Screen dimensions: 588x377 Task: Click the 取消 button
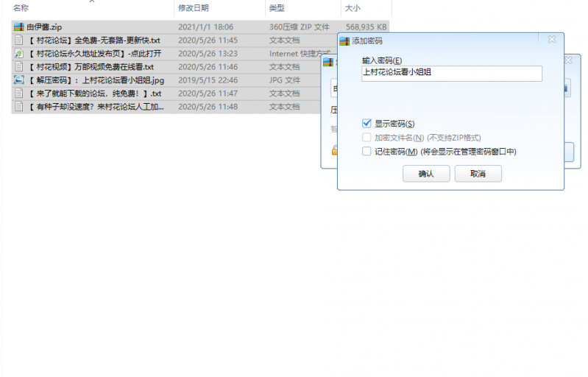click(478, 174)
